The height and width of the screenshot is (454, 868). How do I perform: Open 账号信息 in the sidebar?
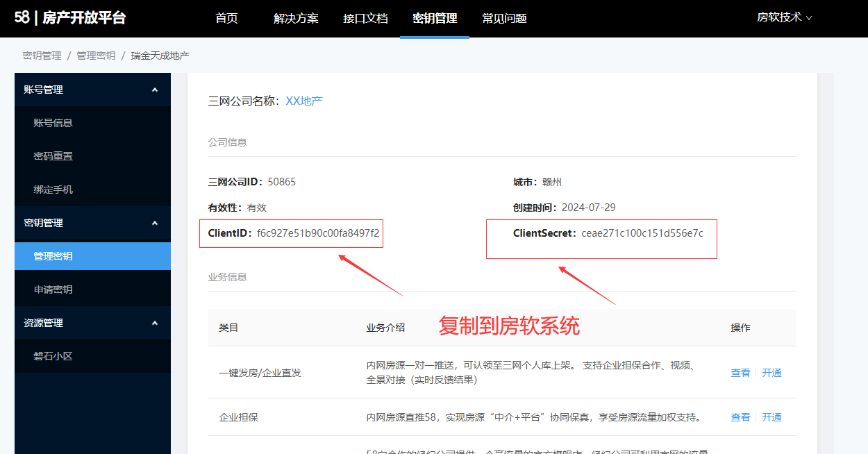(x=92, y=123)
